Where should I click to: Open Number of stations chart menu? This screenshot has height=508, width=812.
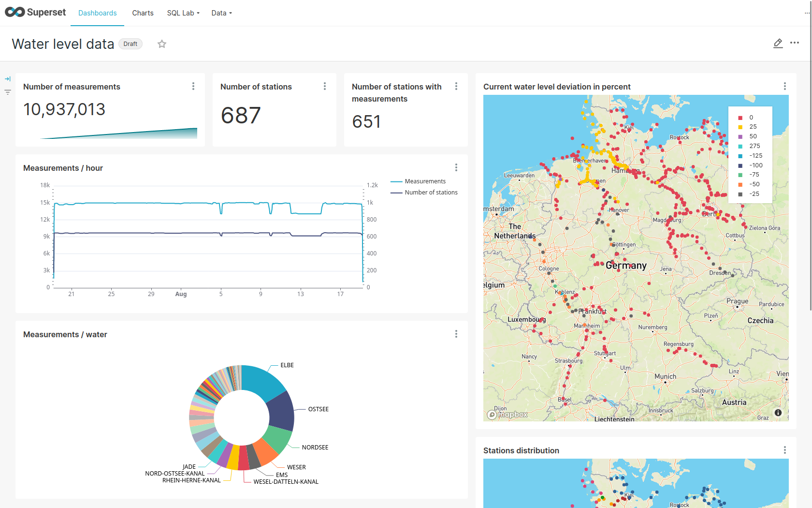coord(325,86)
